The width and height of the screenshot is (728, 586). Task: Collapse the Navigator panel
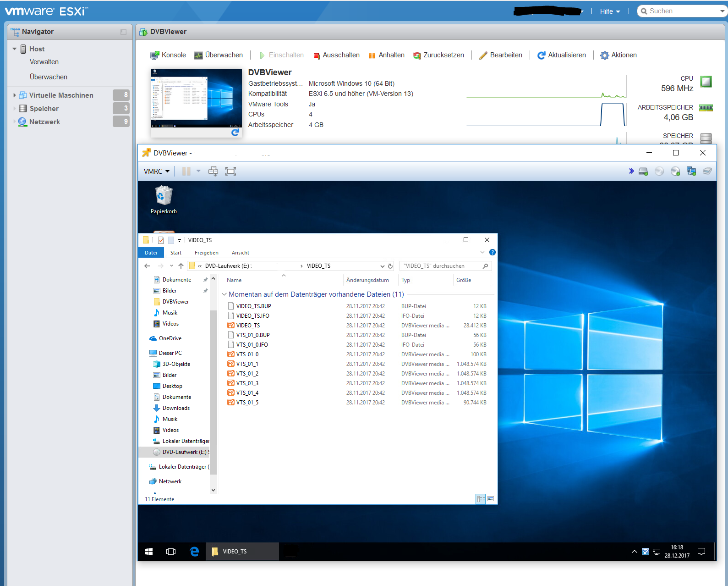(123, 32)
